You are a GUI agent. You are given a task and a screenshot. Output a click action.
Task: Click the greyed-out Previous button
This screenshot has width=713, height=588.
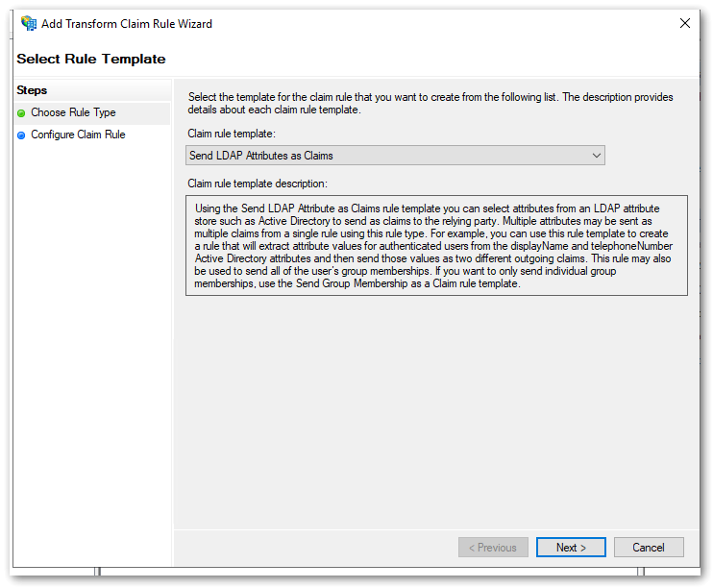pos(492,548)
